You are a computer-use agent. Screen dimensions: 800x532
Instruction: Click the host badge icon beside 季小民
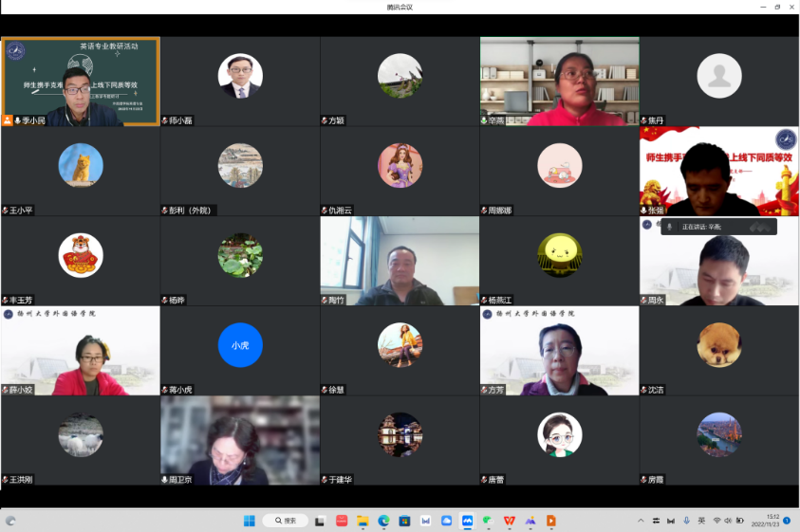click(8, 120)
